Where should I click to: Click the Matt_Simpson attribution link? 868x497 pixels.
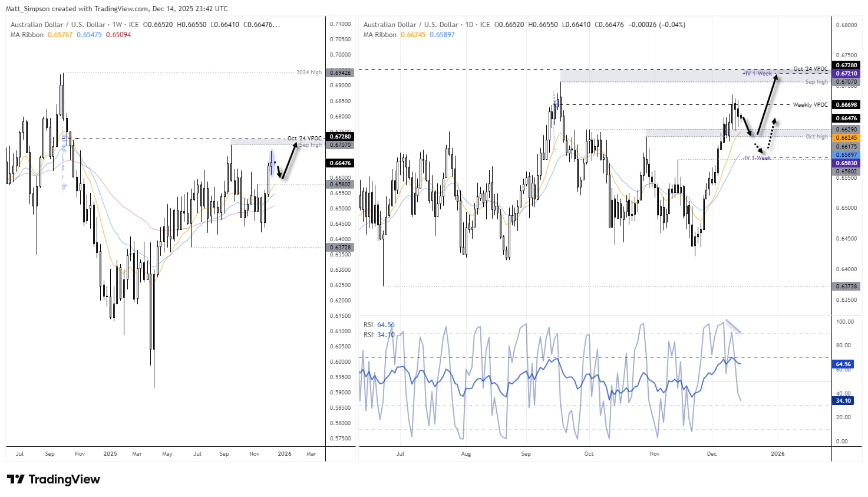27,8
